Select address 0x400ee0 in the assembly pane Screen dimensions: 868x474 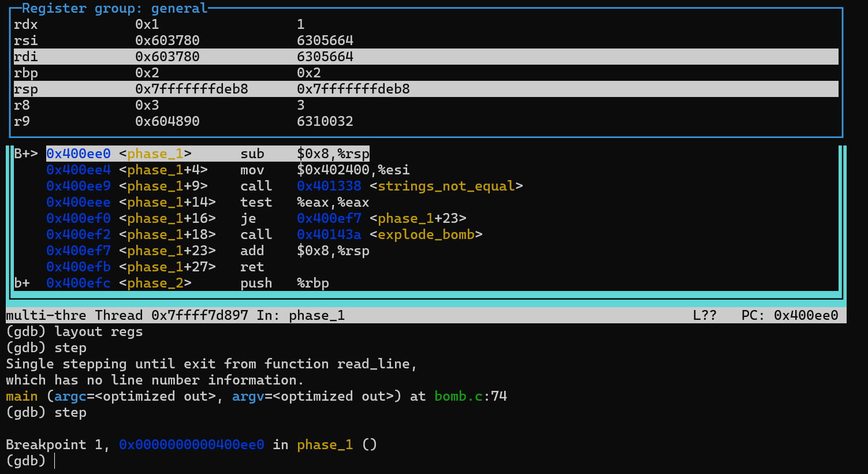click(x=79, y=154)
